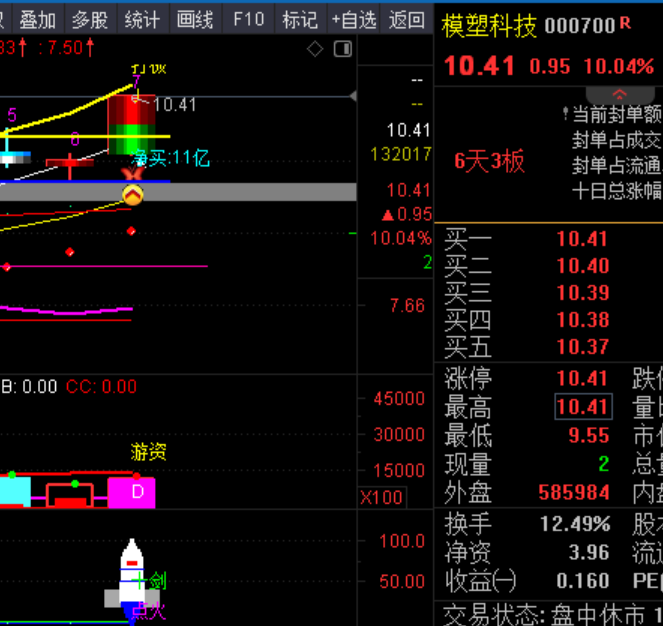Select the 买二 price 10.40

[x=583, y=266]
